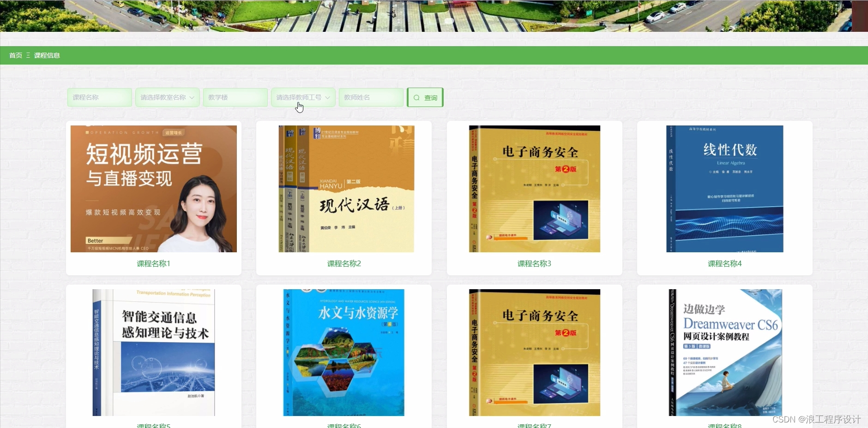
Task: Click the 课程名称2 title
Action: click(x=344, y=263)
